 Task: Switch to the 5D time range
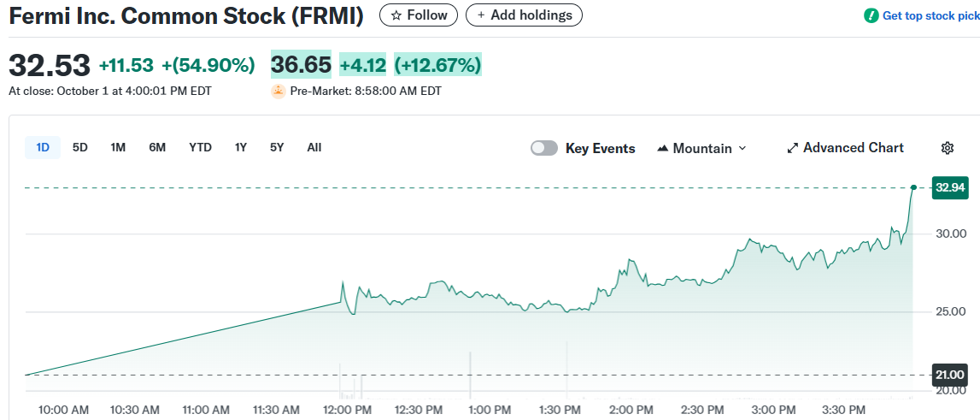tap(80, 147)
